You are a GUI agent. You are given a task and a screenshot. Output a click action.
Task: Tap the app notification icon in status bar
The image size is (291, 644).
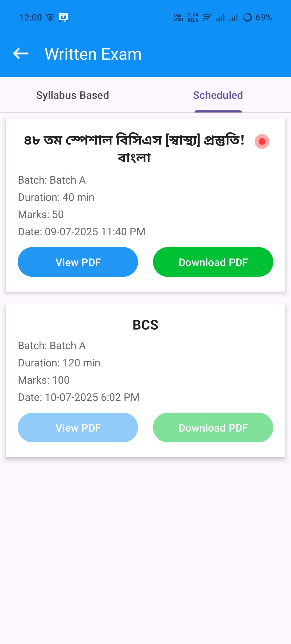click(63, 17)
